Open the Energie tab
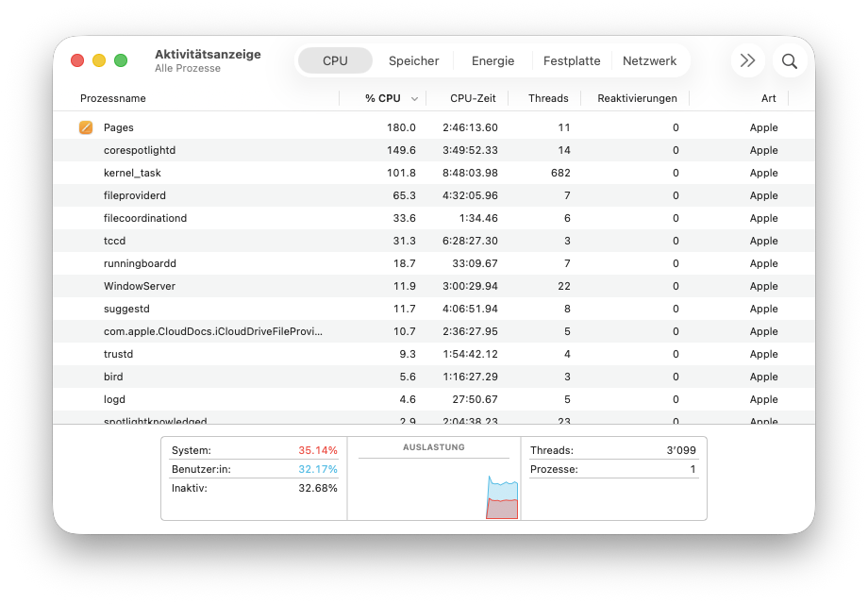Screen dimensions: 868x604 [492, 61]
